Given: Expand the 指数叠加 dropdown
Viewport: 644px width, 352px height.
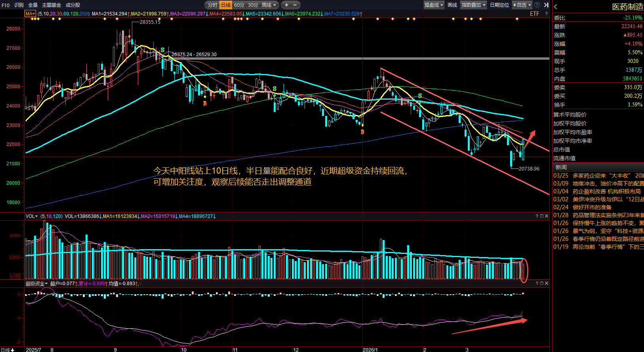Looking at the screenshot, I should pos(473,5).
